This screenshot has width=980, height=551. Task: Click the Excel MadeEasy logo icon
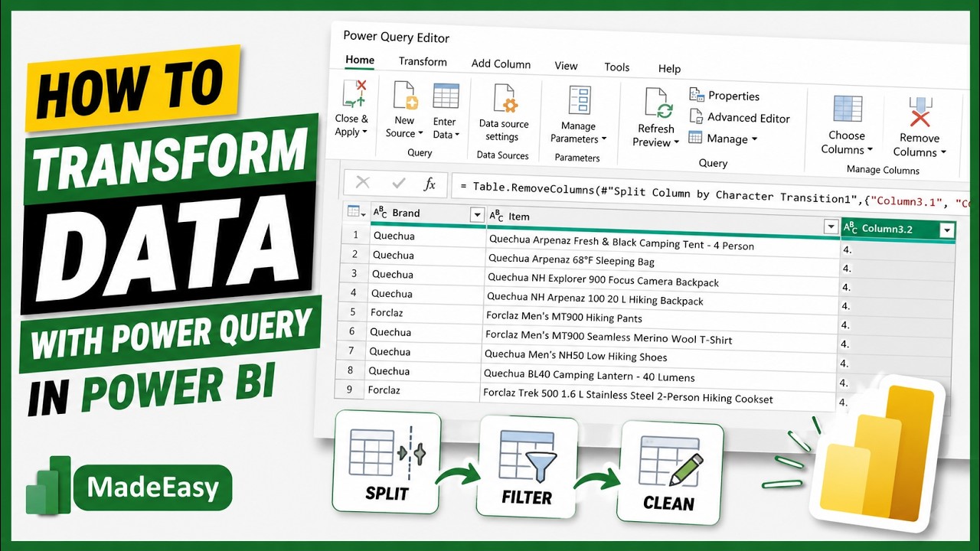pos(47,485)
